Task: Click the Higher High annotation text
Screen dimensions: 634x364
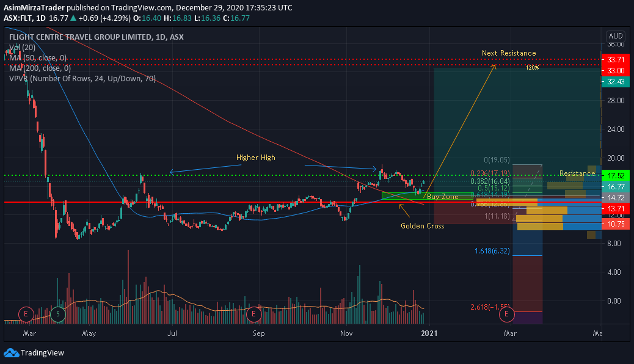Action: pos(255,158)
